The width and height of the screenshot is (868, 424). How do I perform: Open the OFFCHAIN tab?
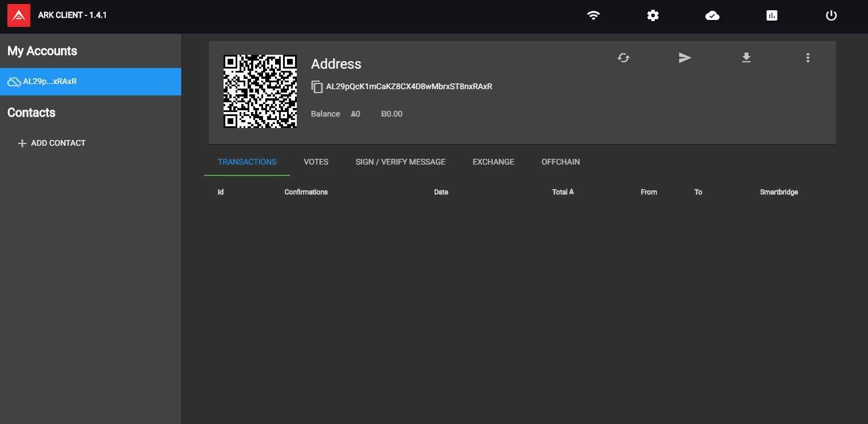point(561,162)
